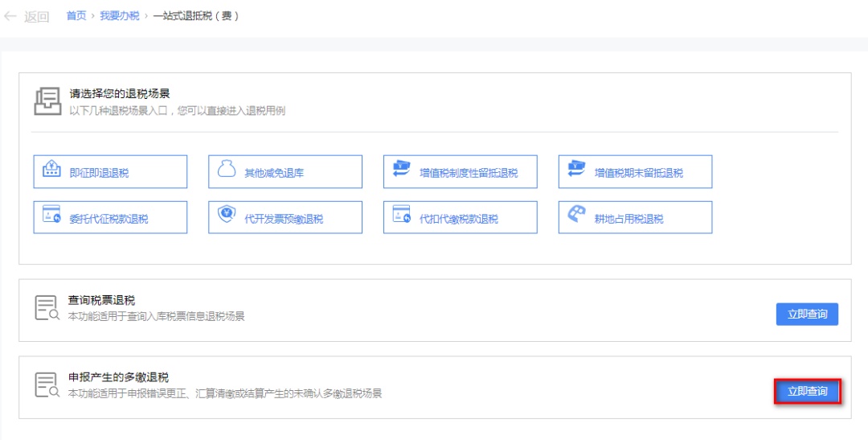
Task: Select the 即征即退退税 text label
Action: pos(99,173)
